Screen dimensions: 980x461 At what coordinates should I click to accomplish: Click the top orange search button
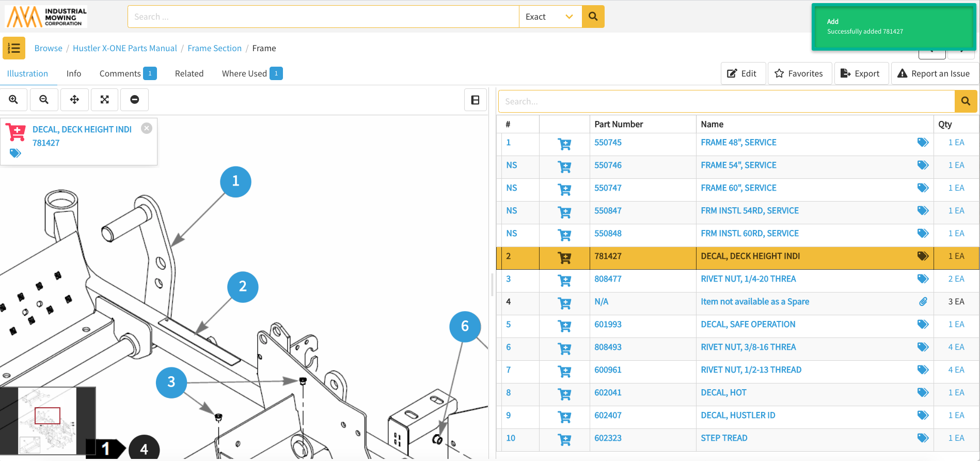[x=593, y=17]
